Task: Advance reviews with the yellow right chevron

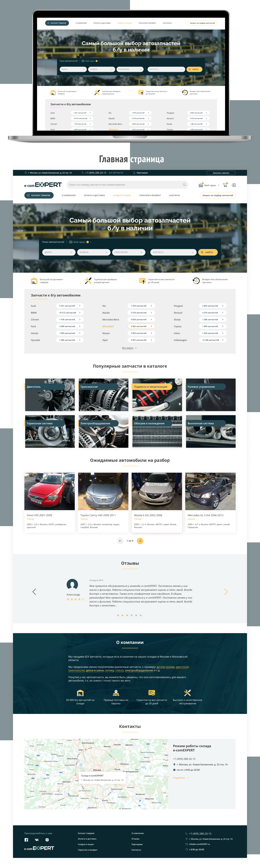Action: [x=226, y=592]
